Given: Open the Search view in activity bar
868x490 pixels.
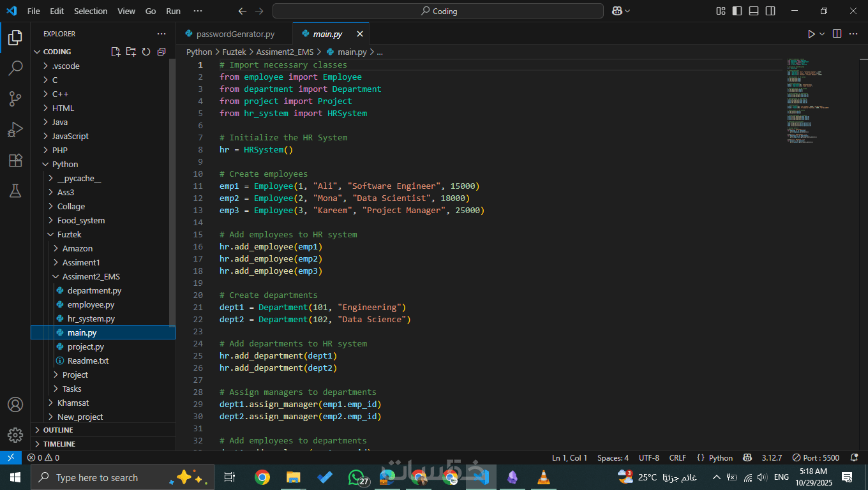Looking at the screenshot, I should pos(15,68).
